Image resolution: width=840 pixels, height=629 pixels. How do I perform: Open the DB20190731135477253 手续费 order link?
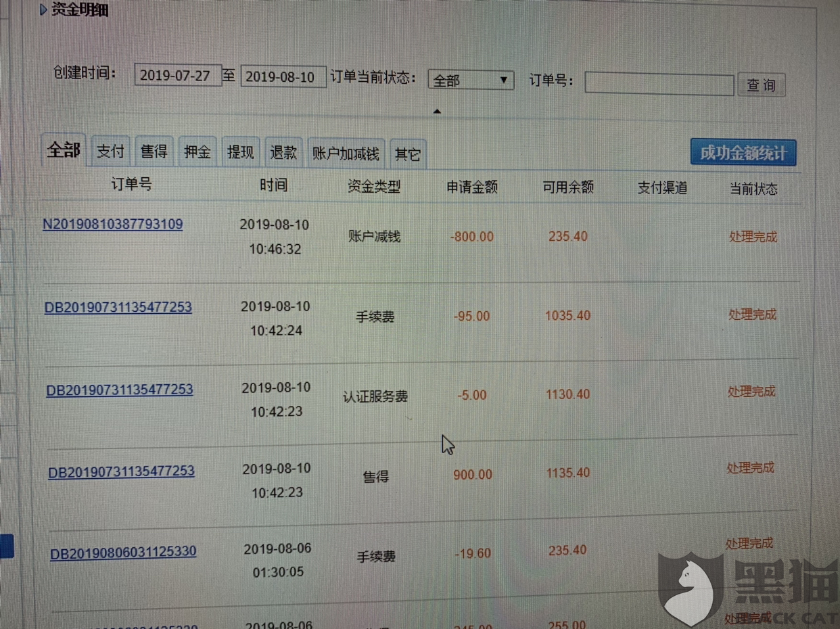click(x=118, y=306)
